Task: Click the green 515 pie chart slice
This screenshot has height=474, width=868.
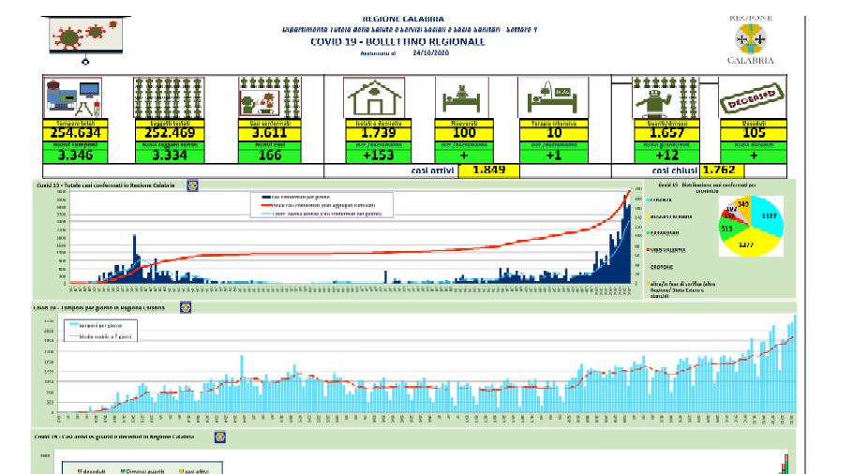Action: coord(726,228)
